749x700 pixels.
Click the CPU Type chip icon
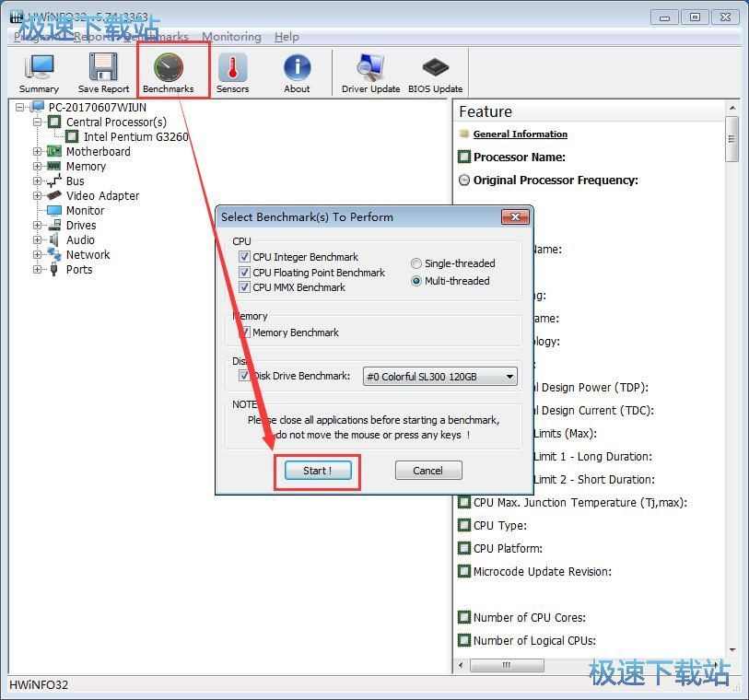[463, 525]
